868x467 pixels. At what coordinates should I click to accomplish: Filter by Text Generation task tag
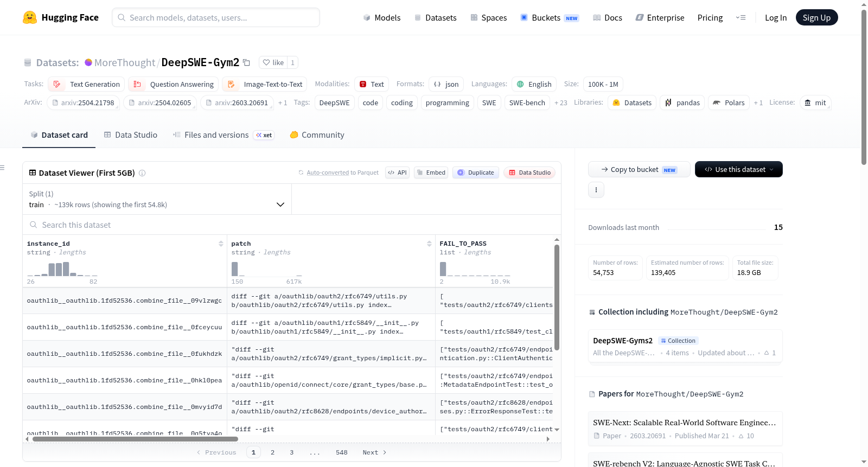click(x=86, y=84)
